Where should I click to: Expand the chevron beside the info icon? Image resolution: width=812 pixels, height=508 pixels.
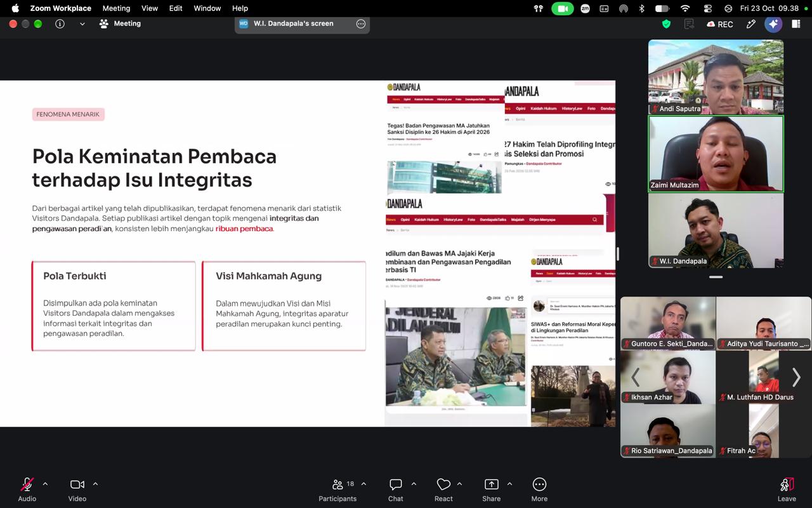(82, 23)
